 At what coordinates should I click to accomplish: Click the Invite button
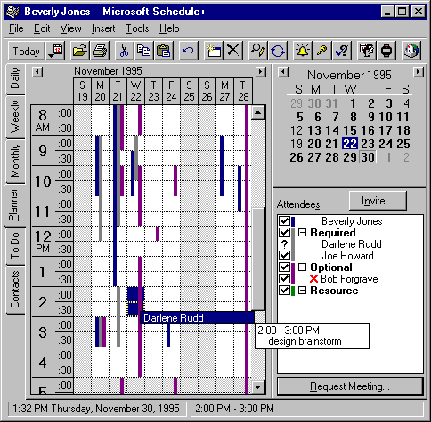pos(378,201)
